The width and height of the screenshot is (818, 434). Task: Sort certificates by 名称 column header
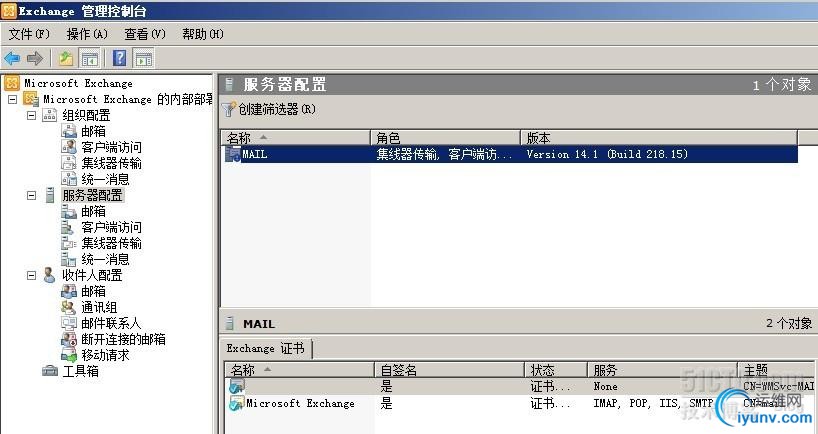tap(299, 370)
